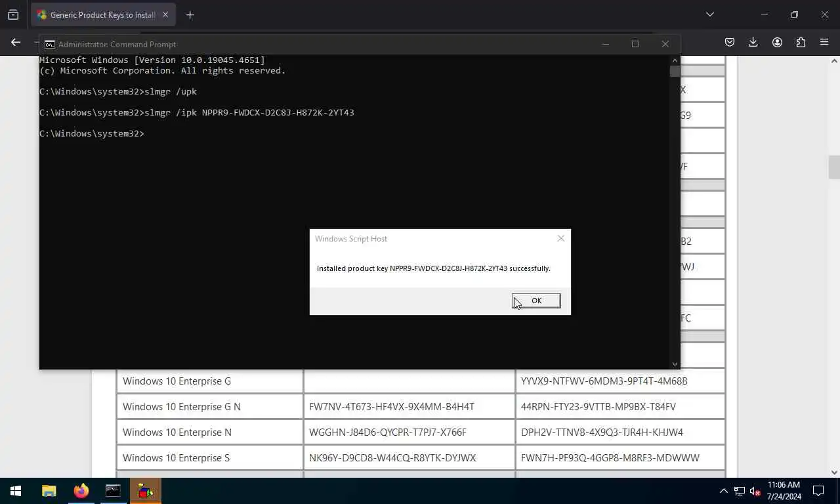Screen dimensions: 840x504
Task: Click the browser page scrollbar thumb
Action: tap(834, 167)
